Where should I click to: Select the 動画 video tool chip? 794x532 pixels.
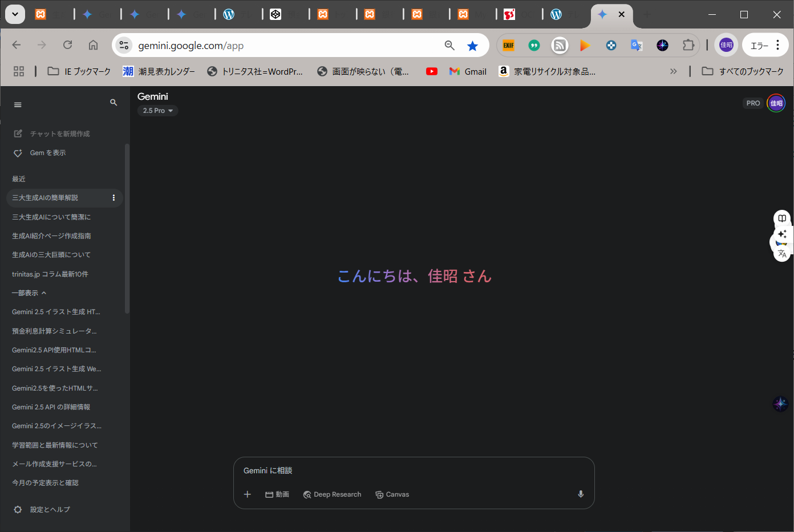(277, 494)
